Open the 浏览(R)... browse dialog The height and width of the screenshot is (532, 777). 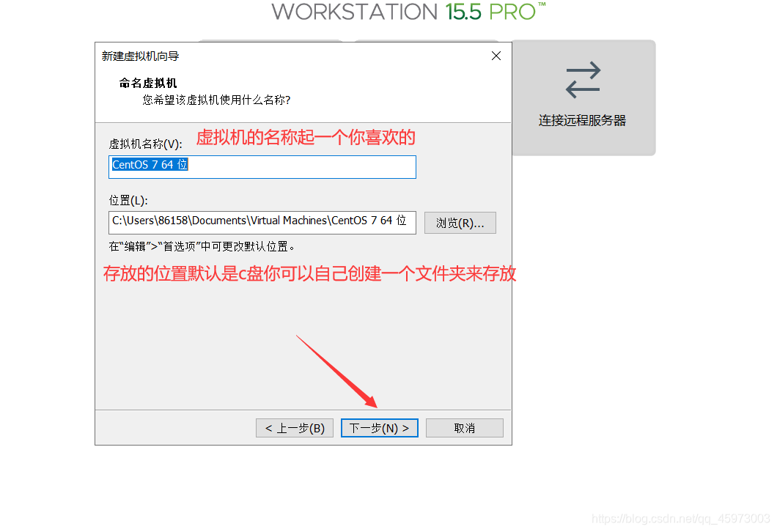pos(460,223)
